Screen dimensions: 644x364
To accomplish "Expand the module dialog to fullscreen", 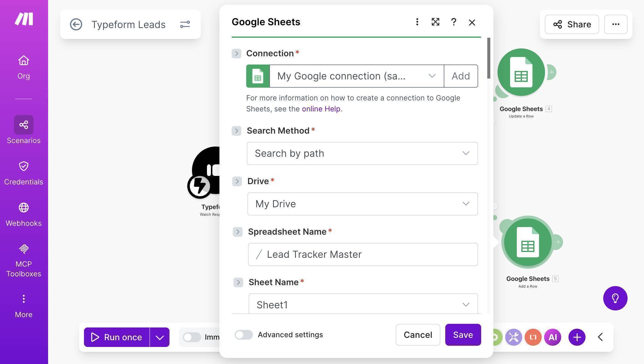I will point(435,22).
